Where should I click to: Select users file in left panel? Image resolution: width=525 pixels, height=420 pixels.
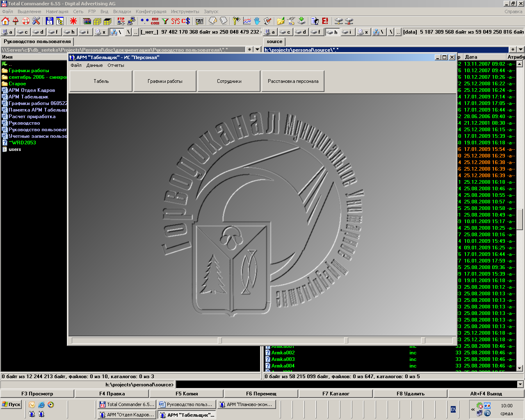coord(15,149)
